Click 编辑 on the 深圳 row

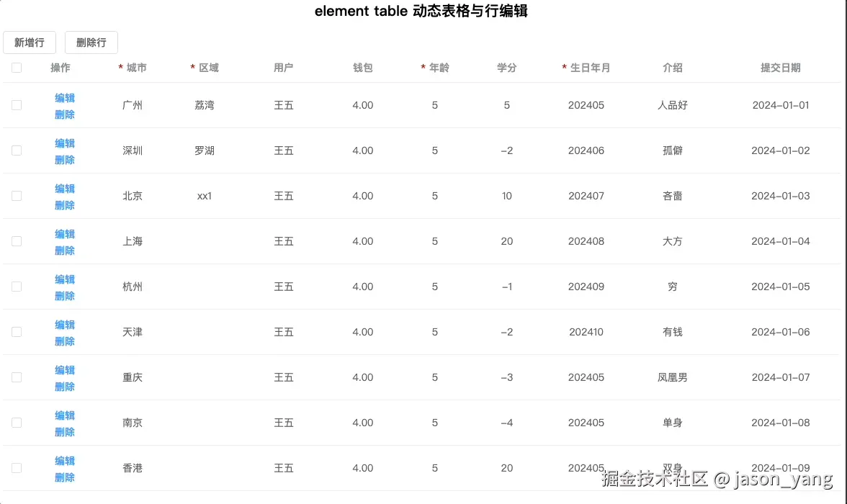(64, 143)
